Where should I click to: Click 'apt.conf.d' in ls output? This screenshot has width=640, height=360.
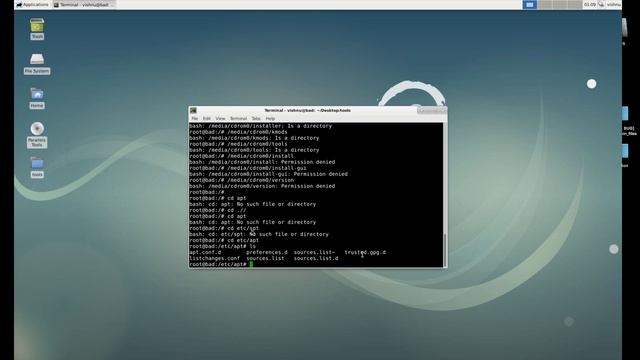[x=205, y=252]
